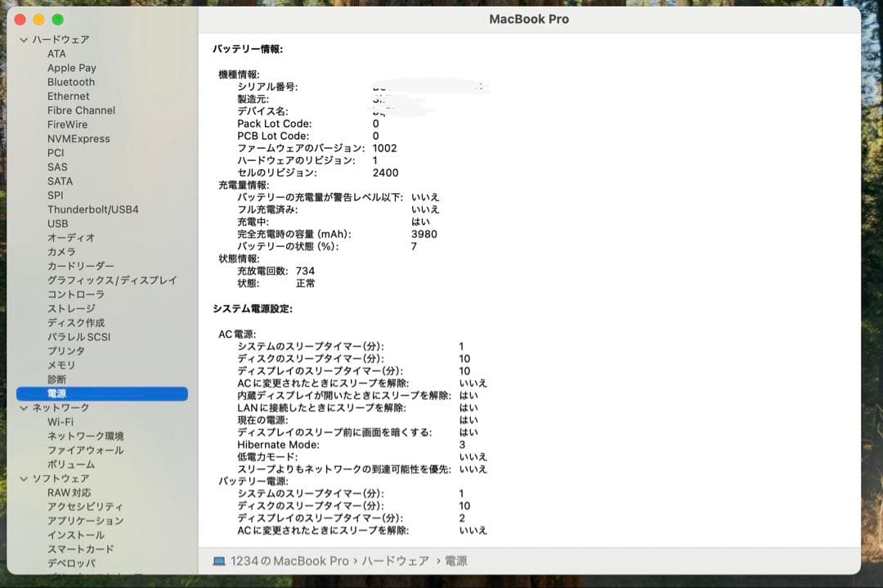Collapse the ソフトウェア category

[22, 478]
